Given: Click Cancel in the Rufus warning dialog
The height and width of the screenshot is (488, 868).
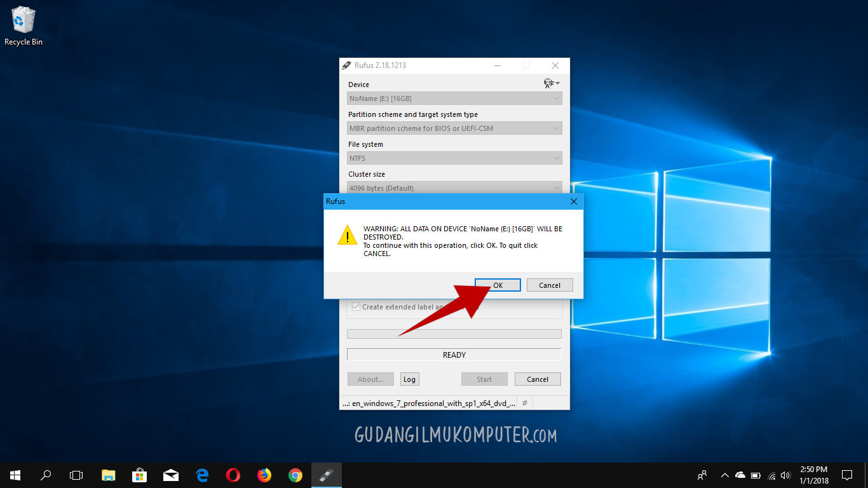Looking at the screenshot, I should click(x=550, y=285).
